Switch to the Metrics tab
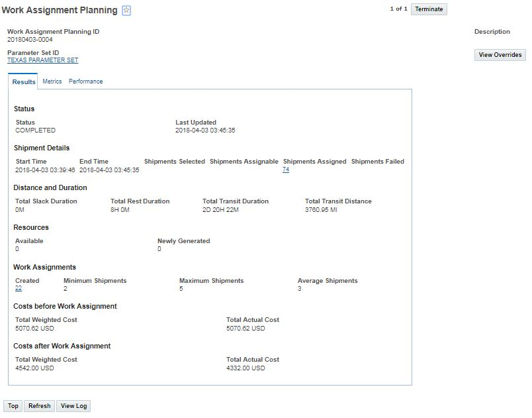This screenshot has width=532, height=418. (52, 81)
